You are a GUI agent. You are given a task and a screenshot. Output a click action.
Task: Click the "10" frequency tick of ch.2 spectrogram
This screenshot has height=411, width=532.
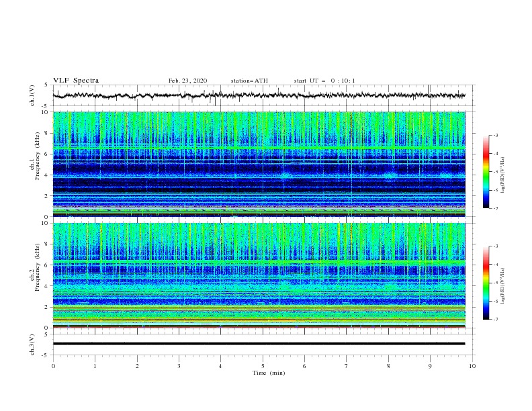(x=45, y=223)
